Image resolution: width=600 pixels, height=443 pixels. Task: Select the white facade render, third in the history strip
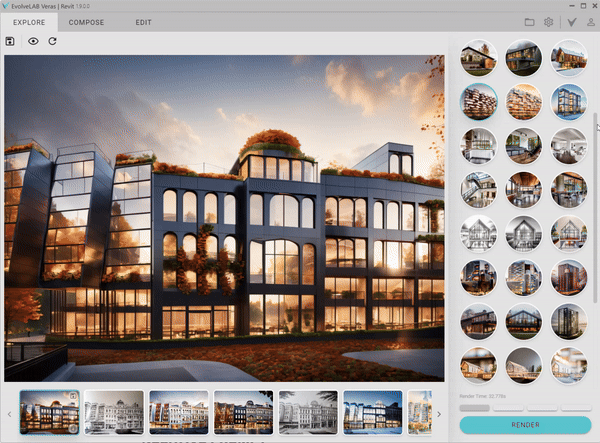(x=179, y=412)
